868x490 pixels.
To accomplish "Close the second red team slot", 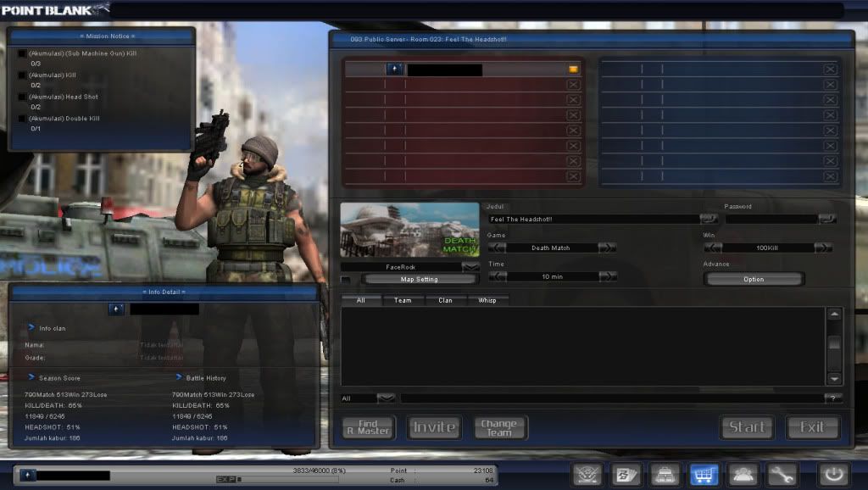I will pyautogui.click(x=574, y=85).
